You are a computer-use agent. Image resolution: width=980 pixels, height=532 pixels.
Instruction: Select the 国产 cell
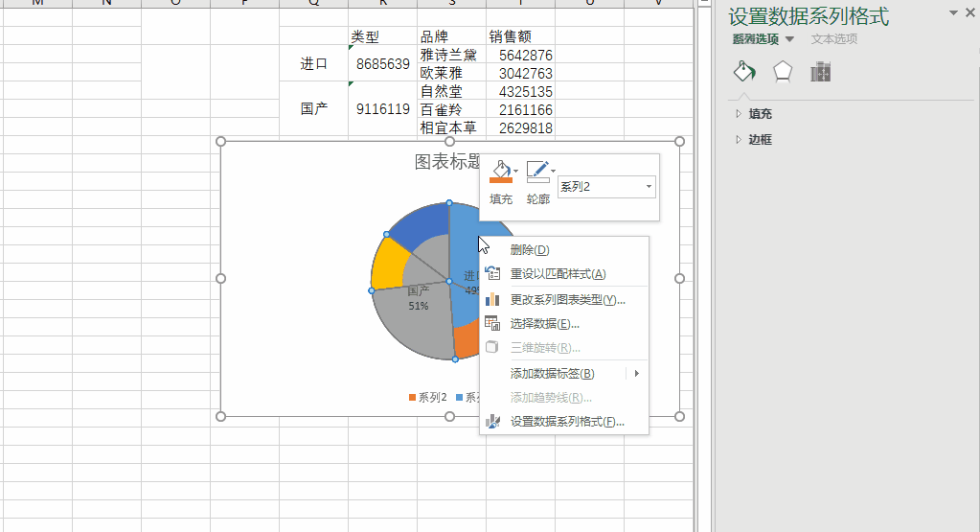(x=314, y=108)
